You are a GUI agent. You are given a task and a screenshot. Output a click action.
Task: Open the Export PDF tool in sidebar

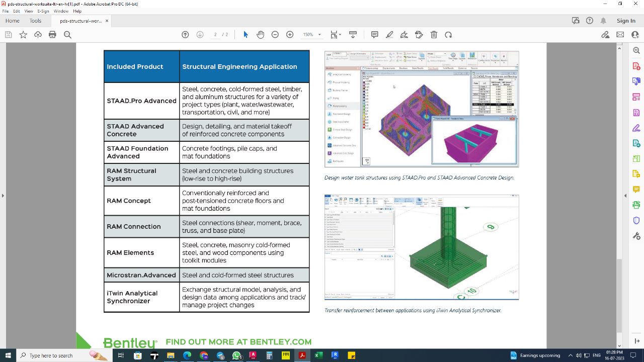(636, 143)
